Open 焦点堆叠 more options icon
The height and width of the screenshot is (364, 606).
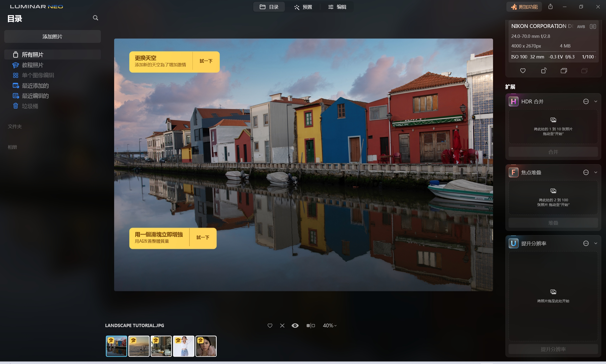tap(586, 172)
